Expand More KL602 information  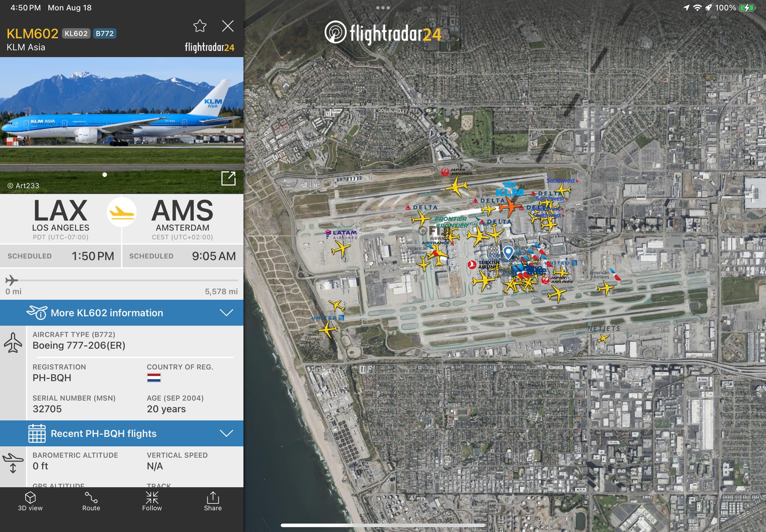(122, 313)
